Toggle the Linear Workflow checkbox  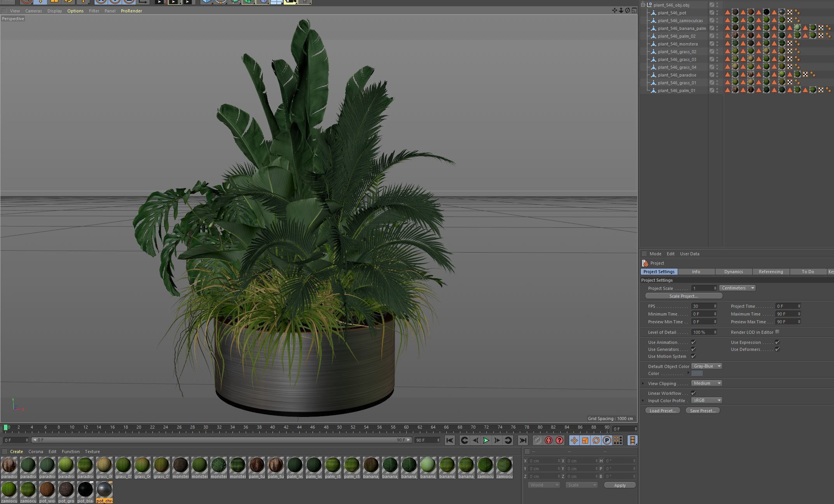click(693, 393)
